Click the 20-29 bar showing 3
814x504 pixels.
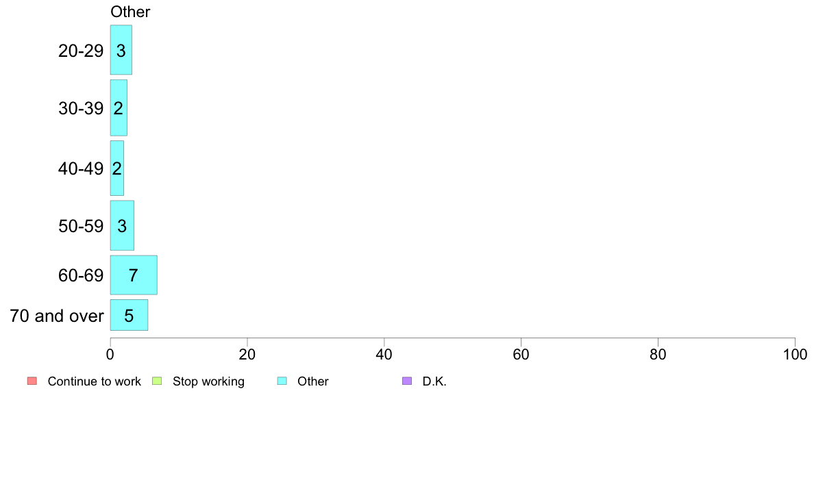tap(121, 50)
